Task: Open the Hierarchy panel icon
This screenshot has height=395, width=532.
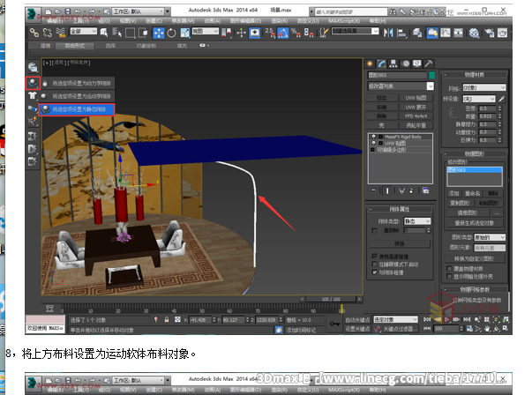Action: (393, 63)
